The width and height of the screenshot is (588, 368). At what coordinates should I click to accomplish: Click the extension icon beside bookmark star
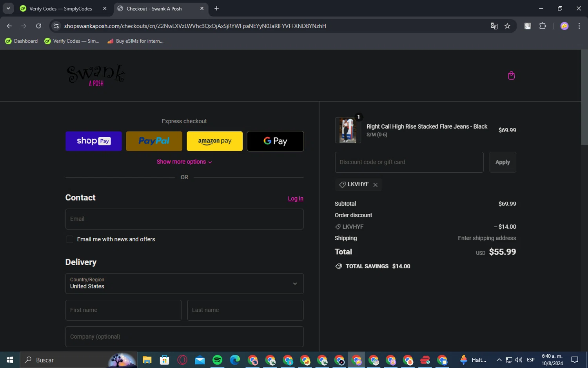[x=528, y=26]
